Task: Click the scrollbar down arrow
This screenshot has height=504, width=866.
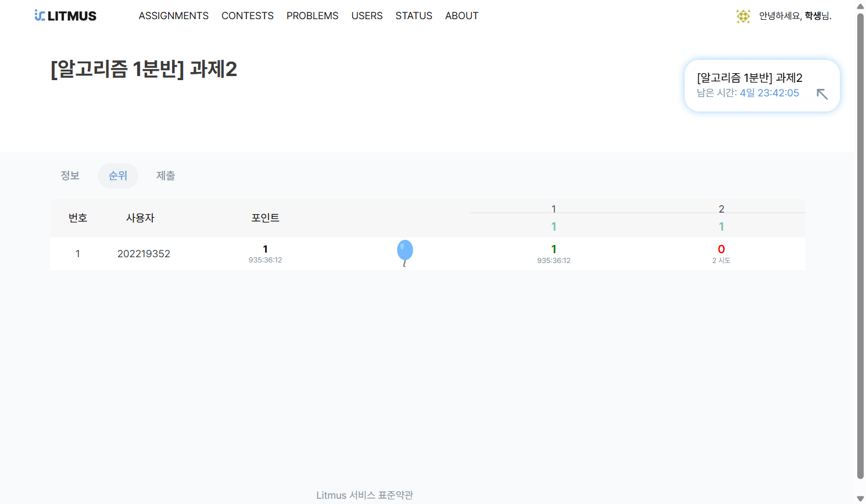Action: coord(860,498)
